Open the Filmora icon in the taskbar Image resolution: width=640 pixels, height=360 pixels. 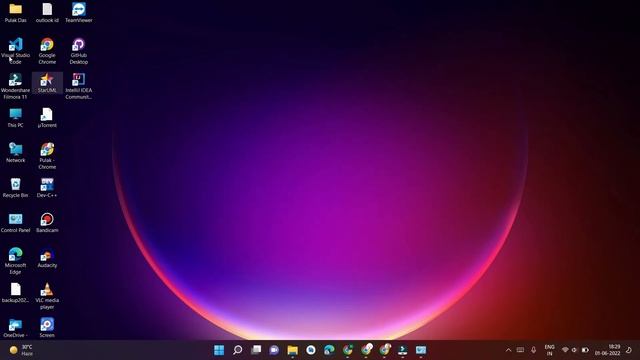pyautogui.click(x=402, y=350)
